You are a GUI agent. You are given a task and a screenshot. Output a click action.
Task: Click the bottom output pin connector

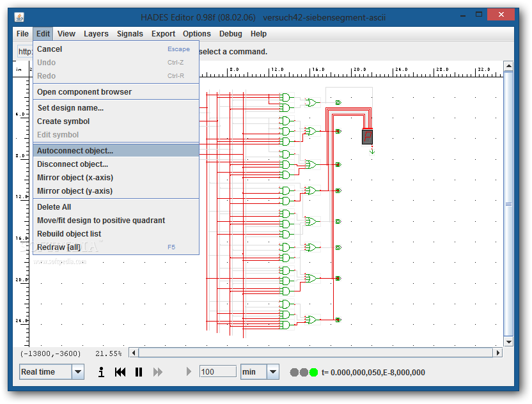[x=338, y=320]
